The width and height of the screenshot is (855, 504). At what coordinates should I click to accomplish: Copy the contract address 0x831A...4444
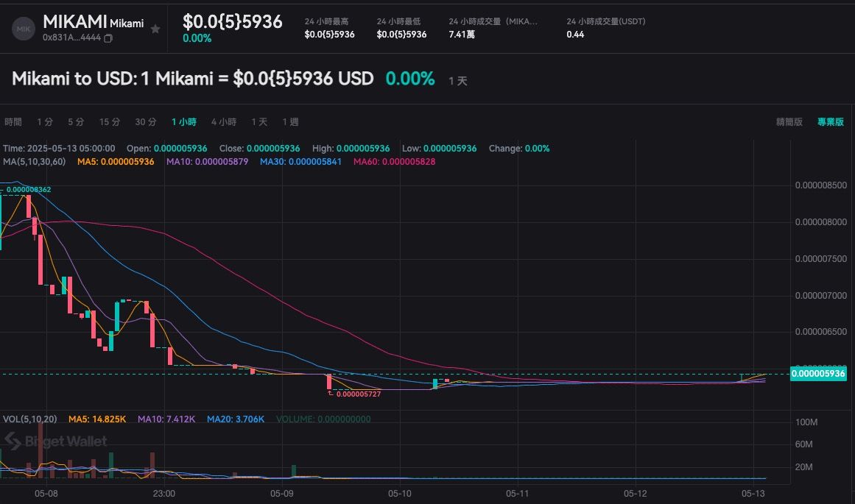[x=108, y=38]
